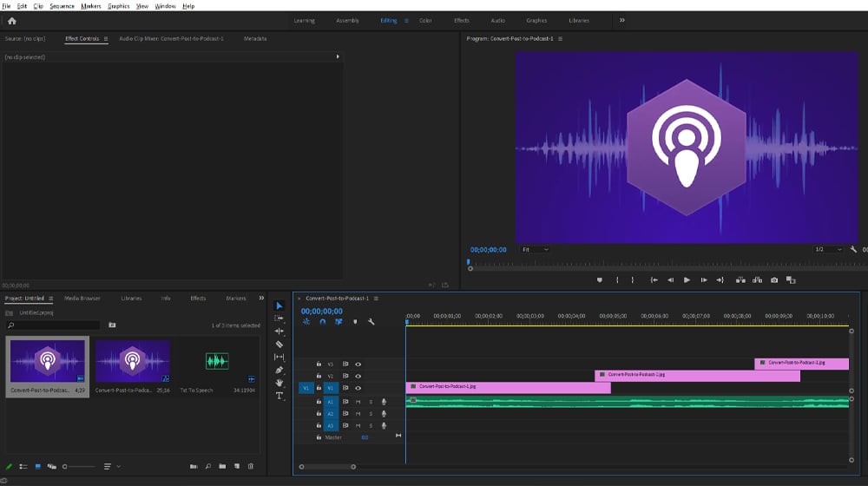
Task: Open timeline display settings wrench
Action: click(x=371, y=322)
